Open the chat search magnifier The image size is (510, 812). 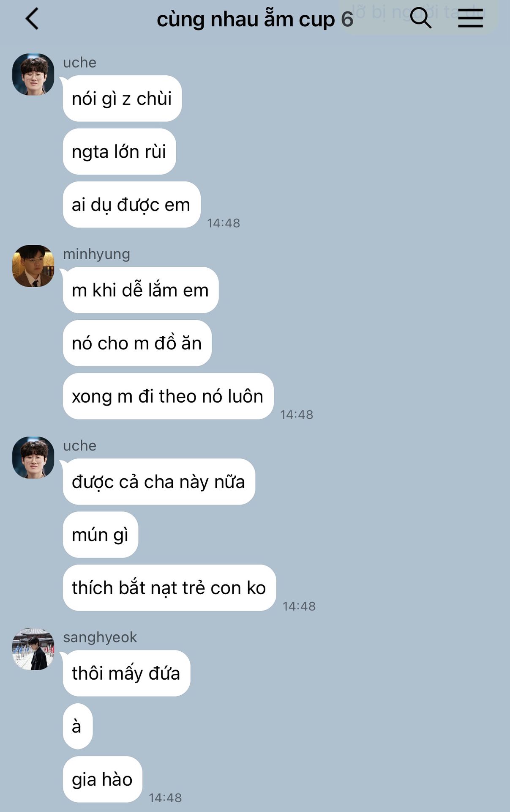click(x=420, y=18)
